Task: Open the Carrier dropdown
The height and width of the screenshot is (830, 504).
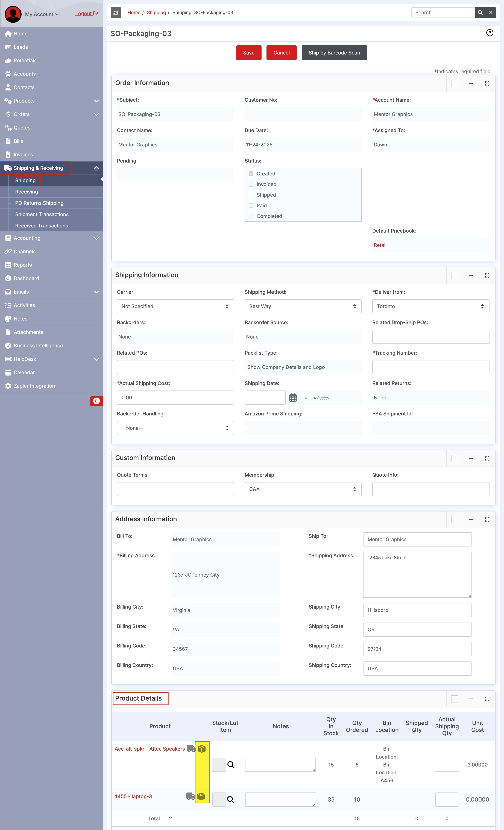Action: pos(175,306)
